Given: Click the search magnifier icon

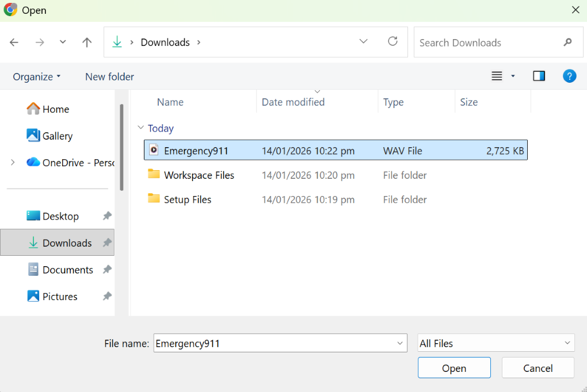Looking at the screenshot, I should 567,43.
